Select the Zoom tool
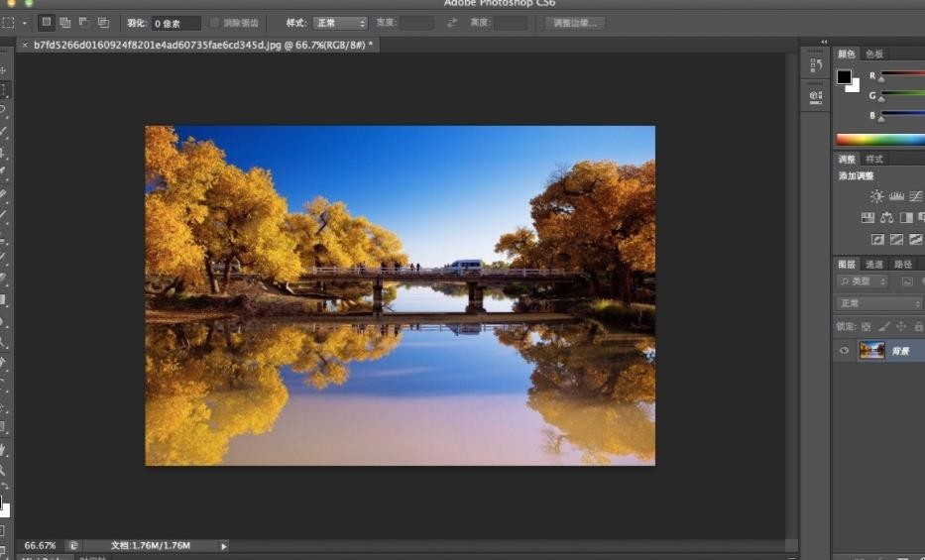The height and width of the screenshot is (560, 925). point(3,470)
